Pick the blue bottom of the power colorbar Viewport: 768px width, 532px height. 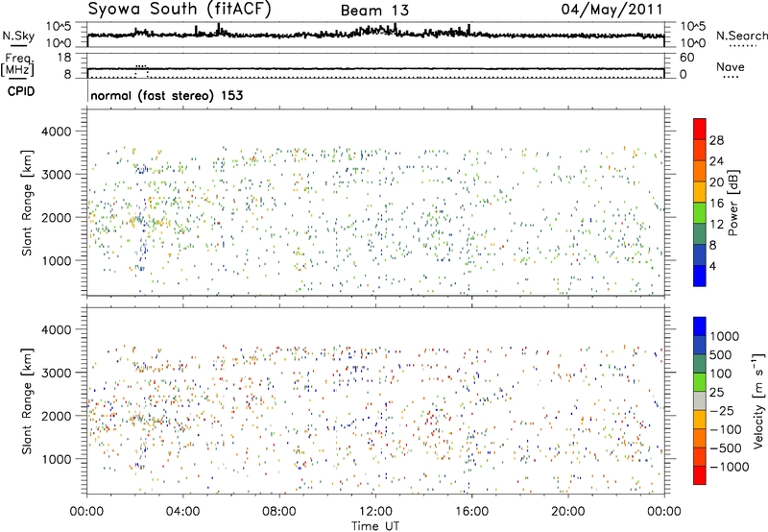(x=700, y=276)
